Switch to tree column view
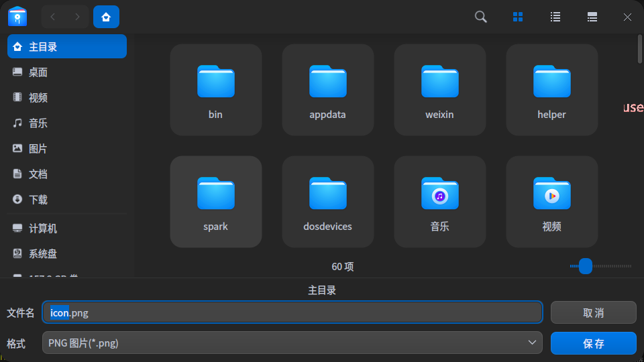644x362 pixels. coord(592,17)
